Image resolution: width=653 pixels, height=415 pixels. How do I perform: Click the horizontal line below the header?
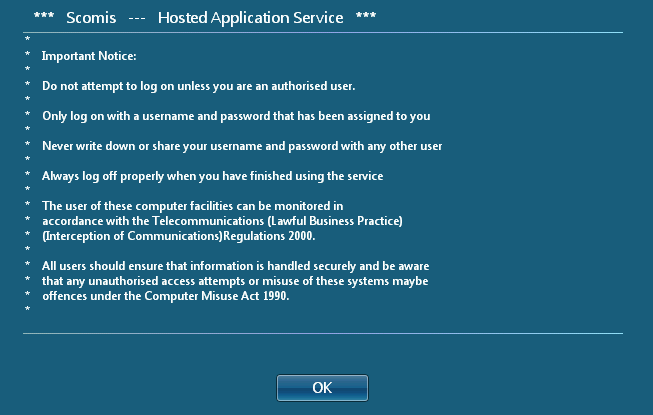click(322, 32)
